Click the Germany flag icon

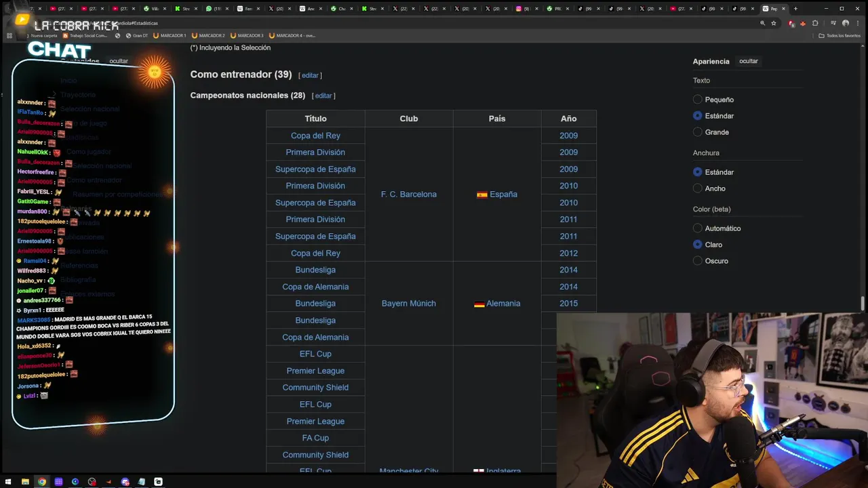pyautogui.click(x=479, y=304)
